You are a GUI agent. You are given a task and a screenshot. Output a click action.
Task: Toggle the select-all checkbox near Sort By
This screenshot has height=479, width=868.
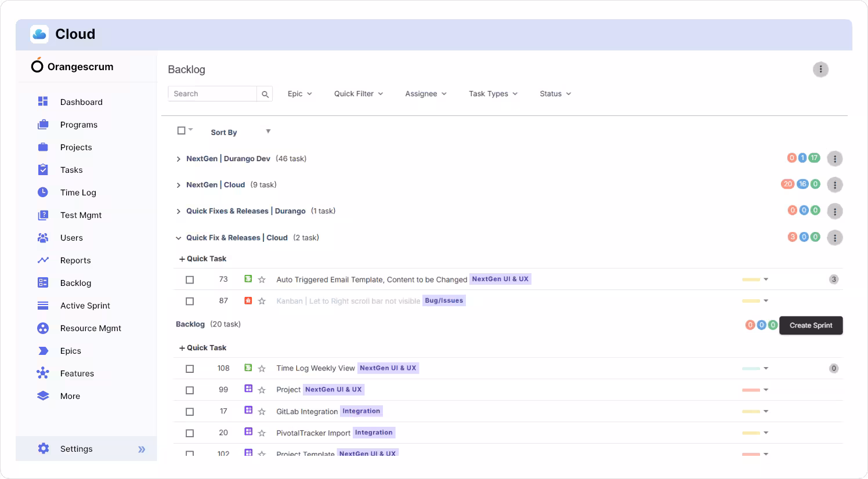point(181,131)
